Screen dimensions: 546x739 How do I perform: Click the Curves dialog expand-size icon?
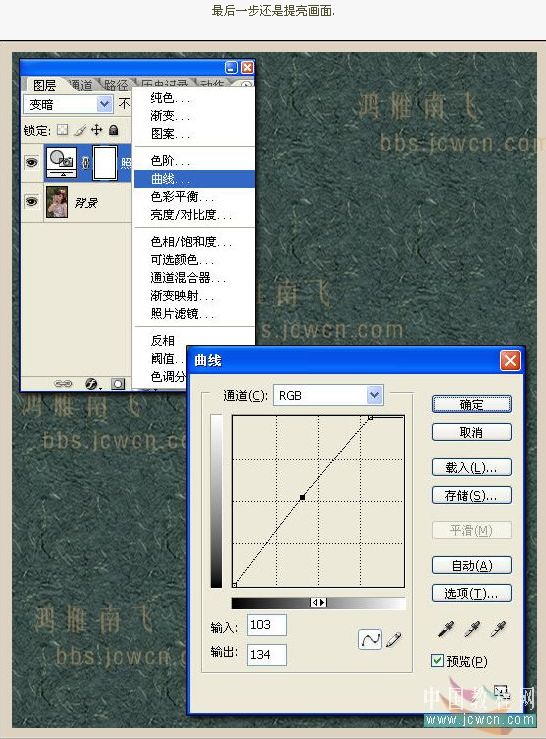[501, 692]
